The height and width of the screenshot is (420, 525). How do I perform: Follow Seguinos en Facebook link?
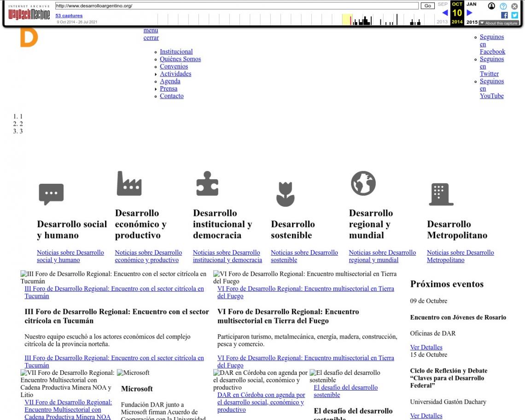[x=492, y=44]
